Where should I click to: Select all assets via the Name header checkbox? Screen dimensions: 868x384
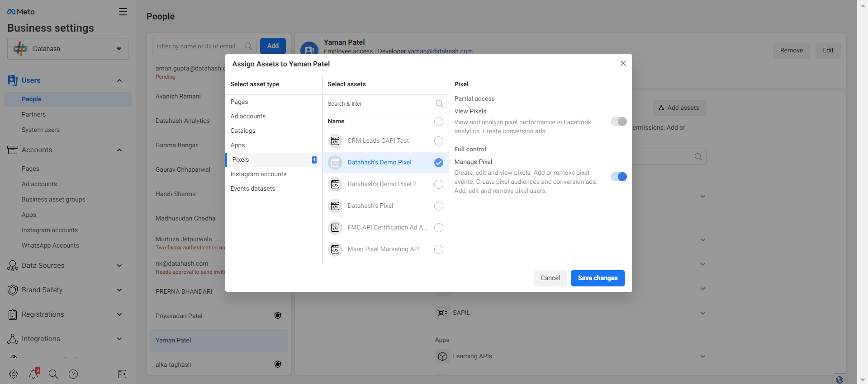pos(439,122)
